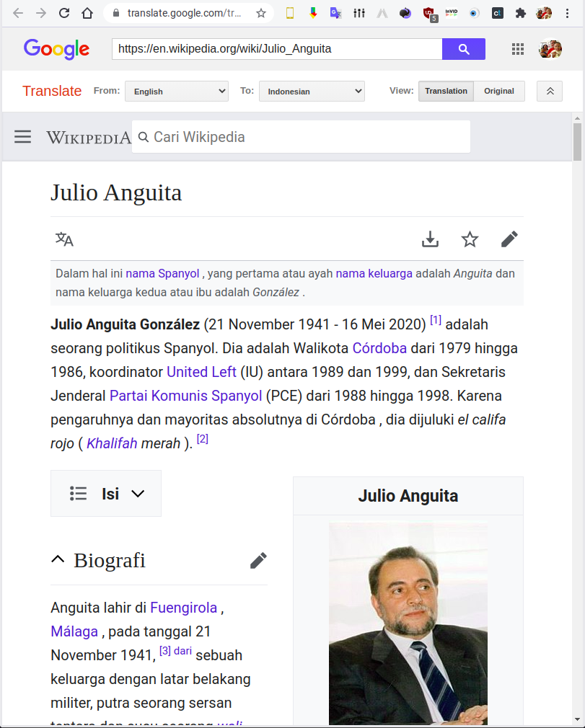Go forward in browser history
Screen dimensions: 585x728
[x=41, y=13]
